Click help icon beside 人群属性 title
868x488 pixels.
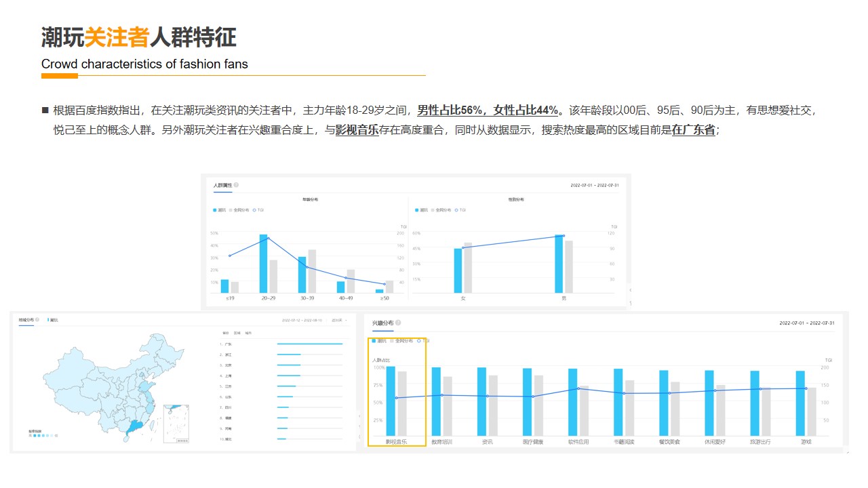tap(236, 185)
